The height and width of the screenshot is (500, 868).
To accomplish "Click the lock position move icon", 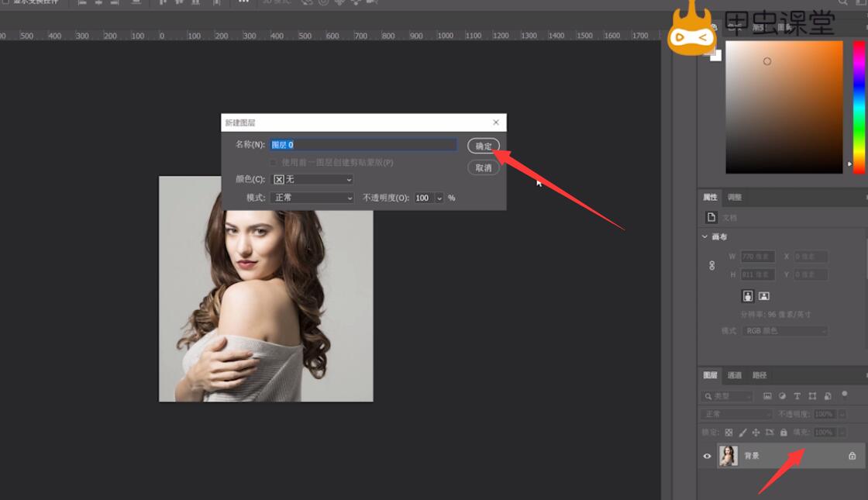I will coord(756,433).
